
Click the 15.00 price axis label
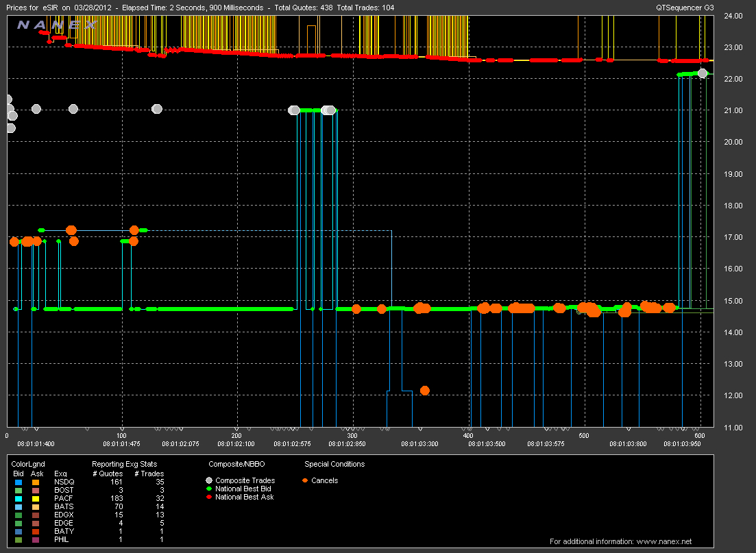pos(733,301)
